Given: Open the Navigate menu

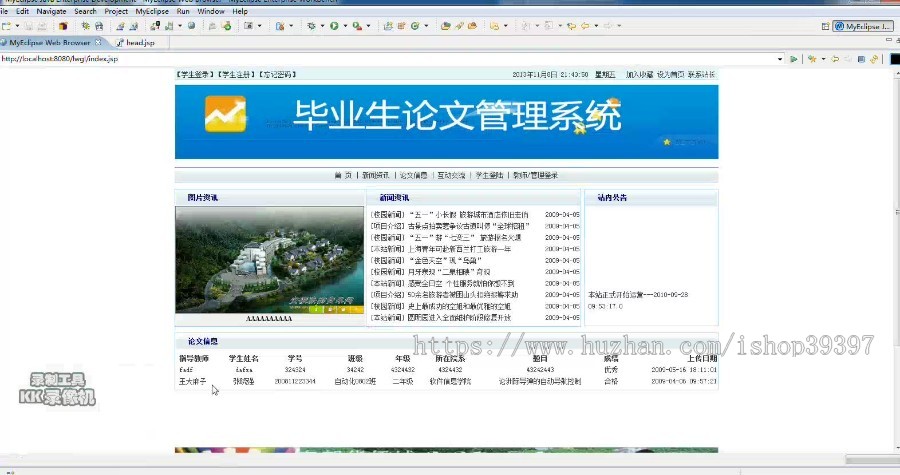Looking at the screenshot, I should (51, 11).
